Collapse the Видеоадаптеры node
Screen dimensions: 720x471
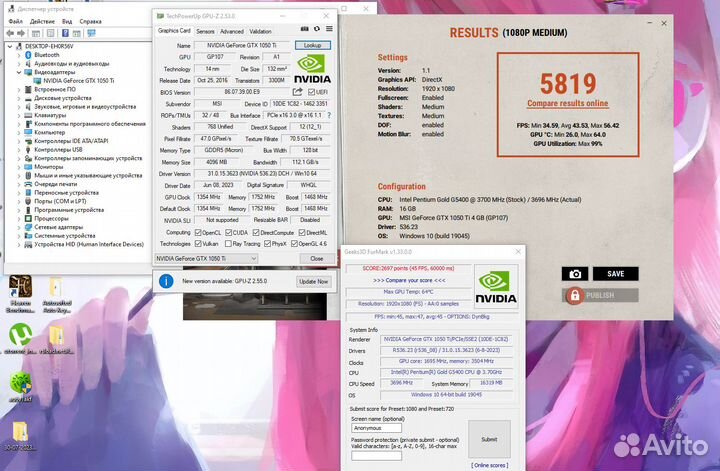point(19,72)
